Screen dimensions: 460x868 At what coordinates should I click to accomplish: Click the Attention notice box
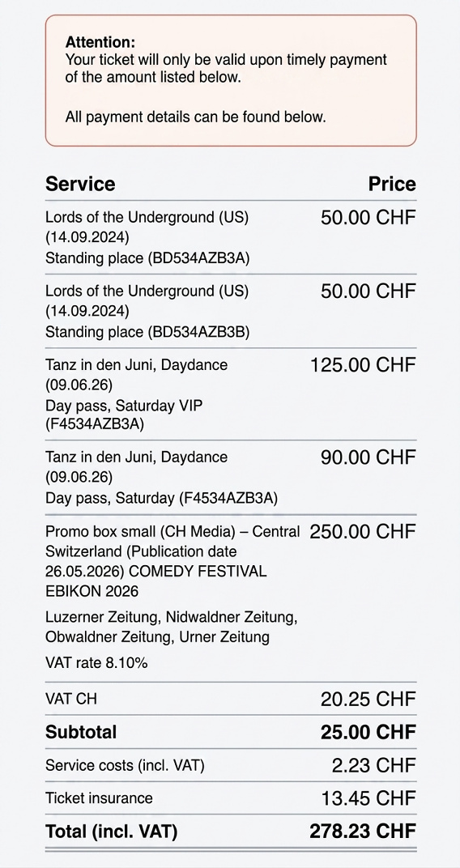230,81
